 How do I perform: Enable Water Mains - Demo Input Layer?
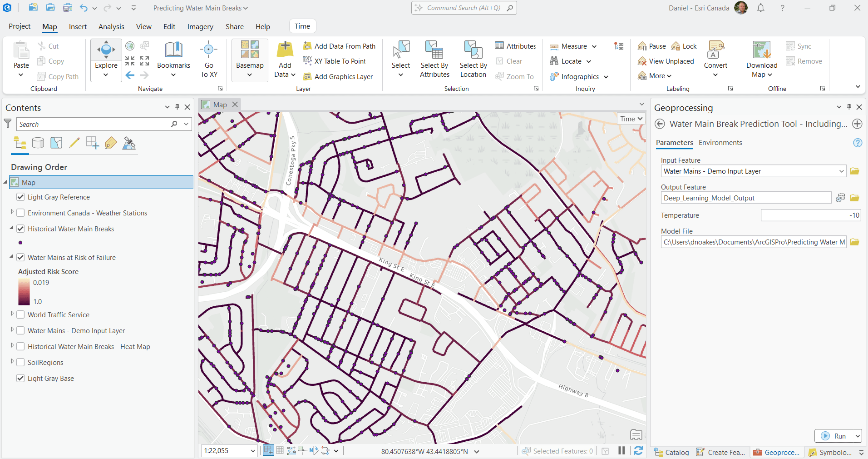20,330
